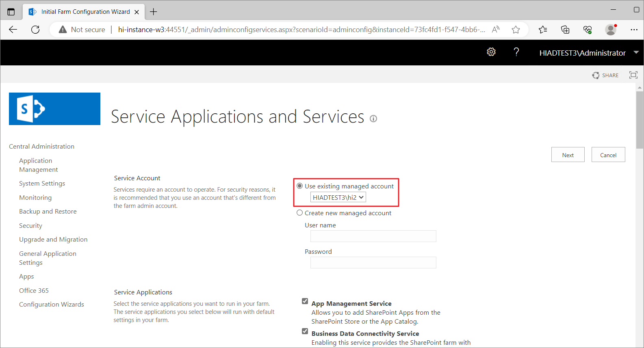This screenshot has width=644, height=348.
Task: Open browser performance heart icon
Action: (x=588, y=29)
